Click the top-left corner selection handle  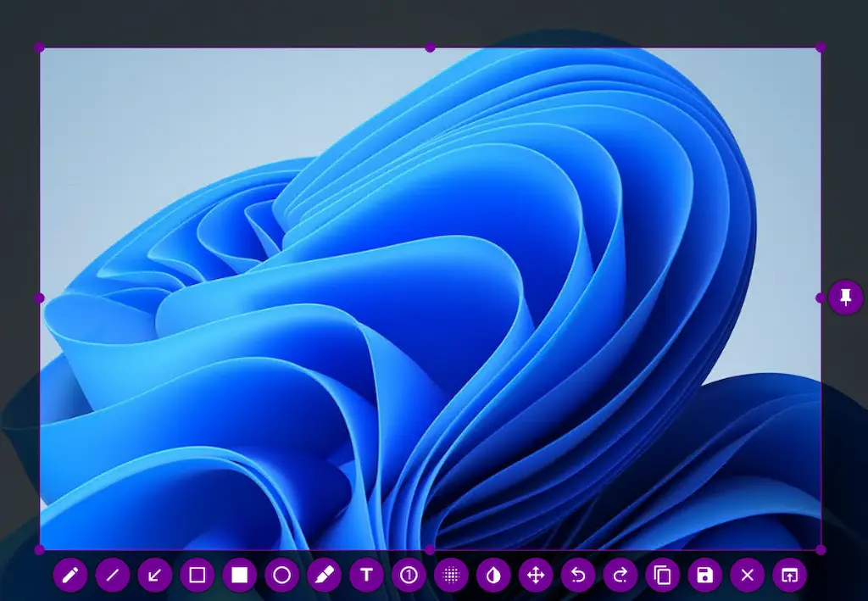39,47
